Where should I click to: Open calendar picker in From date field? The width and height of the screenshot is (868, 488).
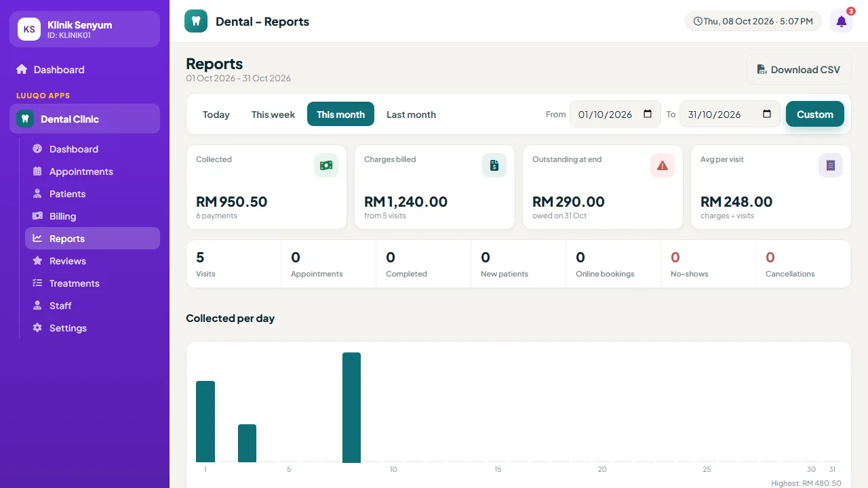pos(648,114)
